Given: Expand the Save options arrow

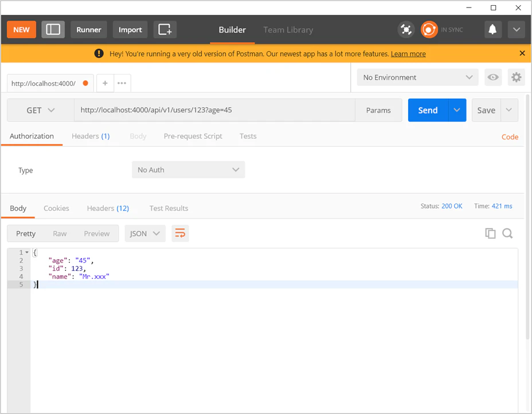Looking at the screenshot, I should click(509, 110).
